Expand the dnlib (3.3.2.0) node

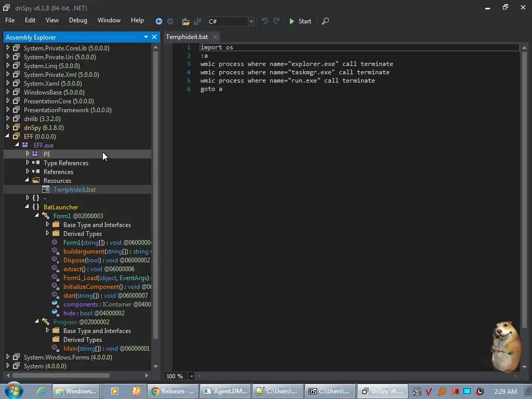coord(8,118)
